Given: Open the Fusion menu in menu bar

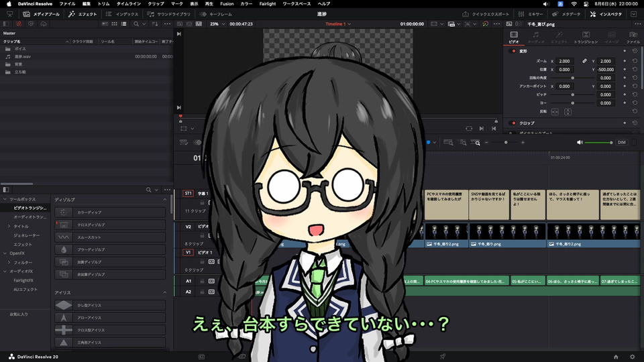Looking at the screenshot, I should (x=227, y=4).
